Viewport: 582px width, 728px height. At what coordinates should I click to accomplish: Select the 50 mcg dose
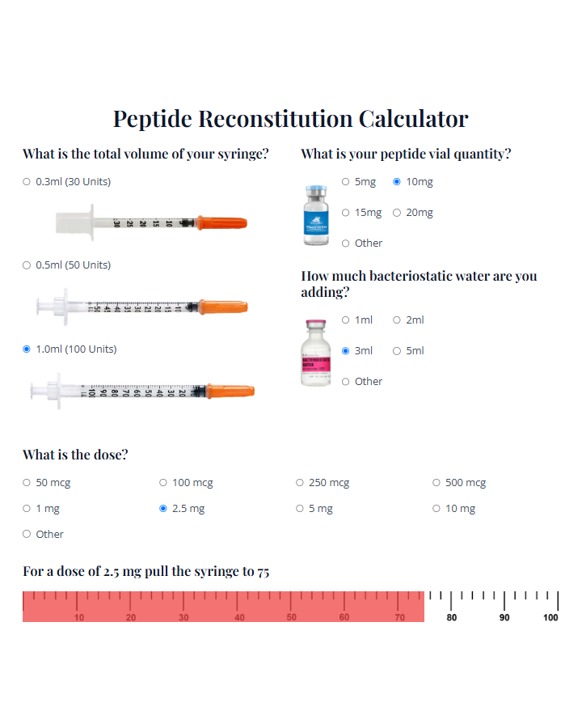point(26,482)
